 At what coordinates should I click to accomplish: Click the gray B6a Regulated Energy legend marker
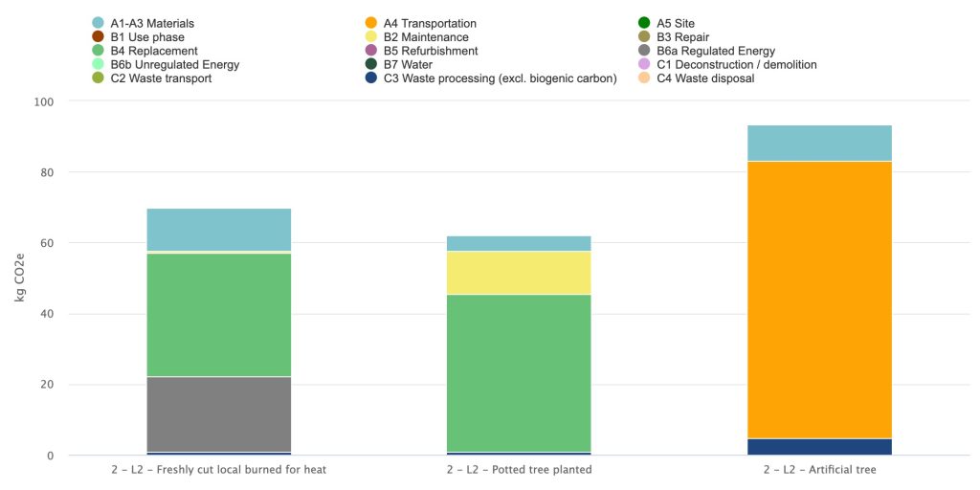[643, 51]
